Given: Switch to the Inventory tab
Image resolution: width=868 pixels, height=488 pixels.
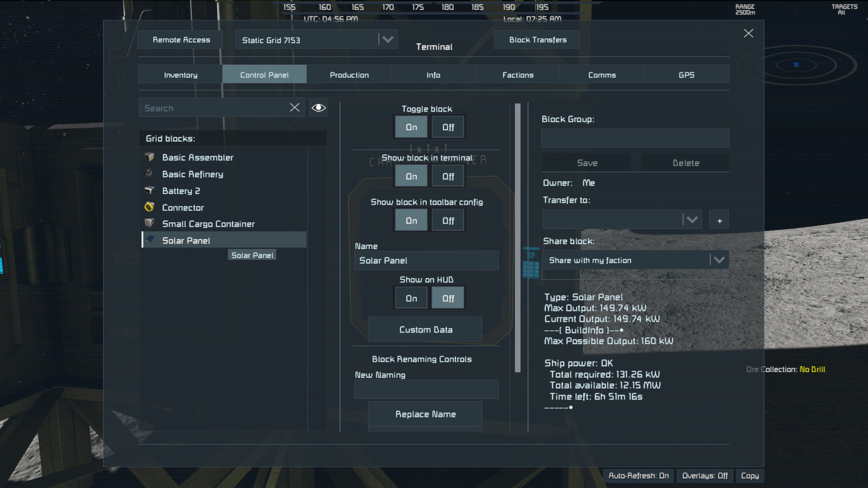Looking at the screenshot, I should click(x=180, y=75).
